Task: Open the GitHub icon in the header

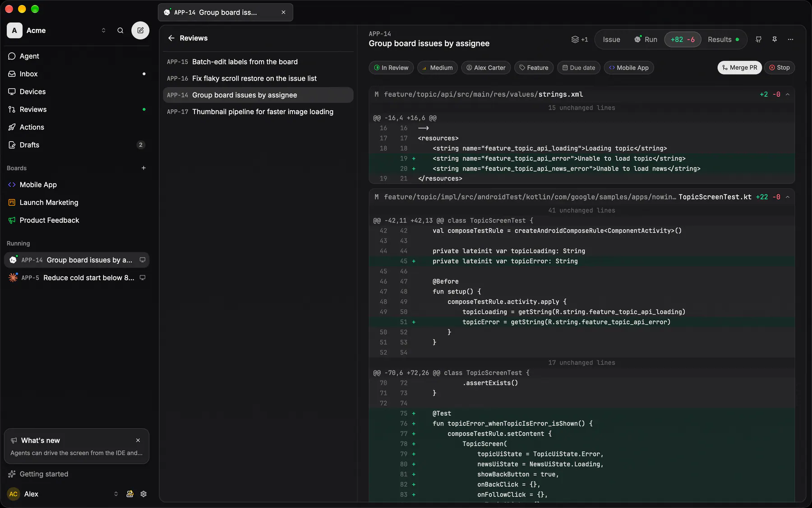Action: (x=758, y=40)
